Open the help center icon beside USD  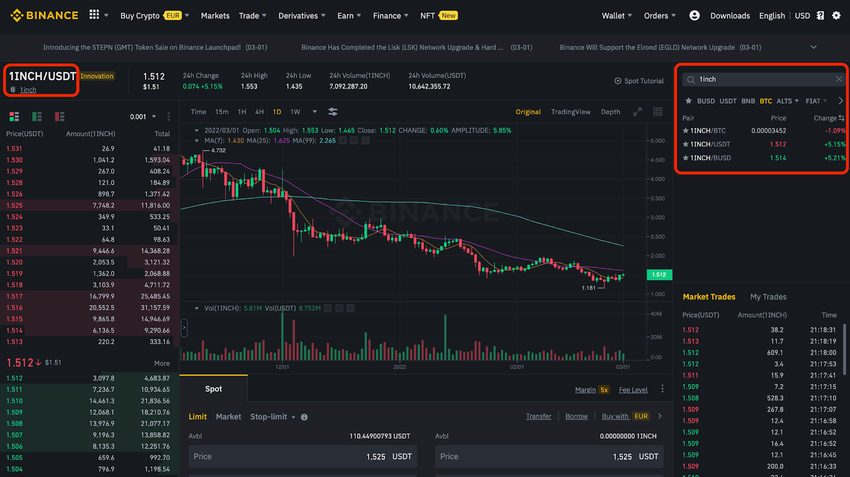(x=820, y=16)
